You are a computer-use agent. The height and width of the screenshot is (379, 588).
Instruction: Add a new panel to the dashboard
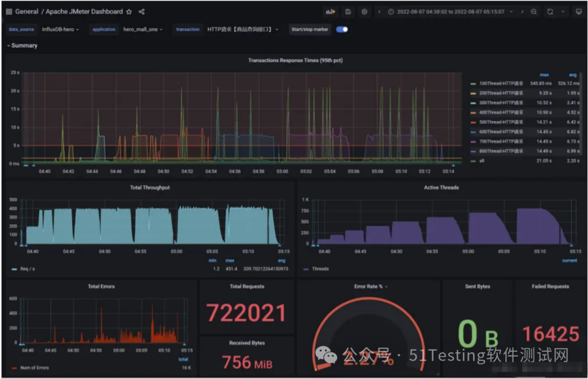[x=330, y=11]
